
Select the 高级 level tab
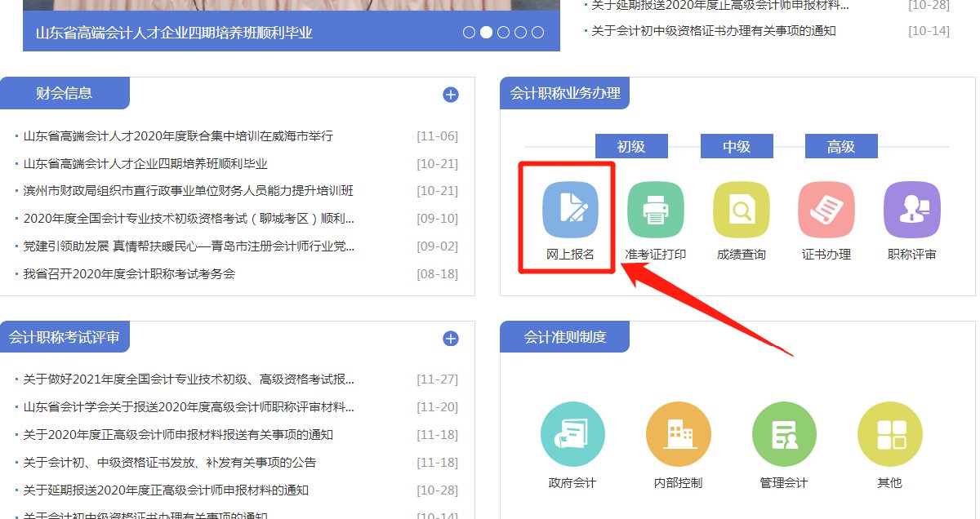click(841, 147)
